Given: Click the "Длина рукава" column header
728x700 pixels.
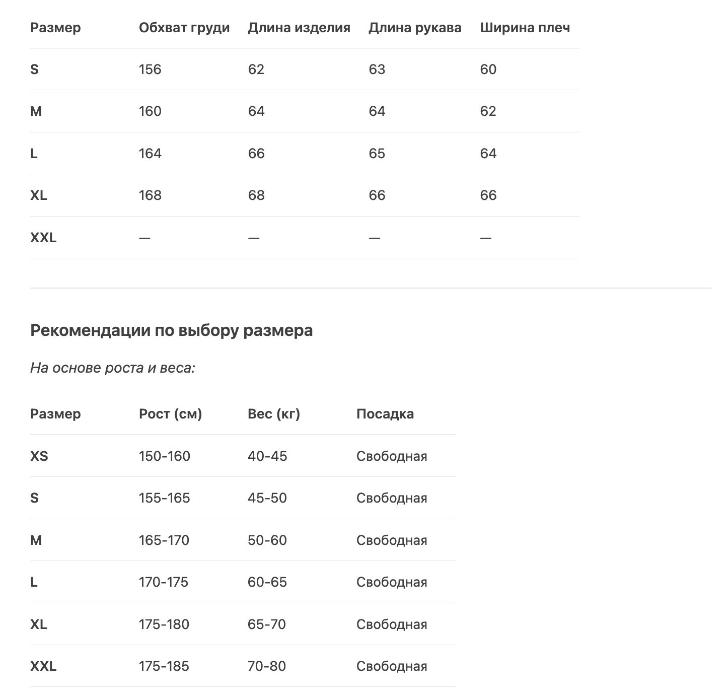Looking at the screenshot, I should (x=414, y=28).
